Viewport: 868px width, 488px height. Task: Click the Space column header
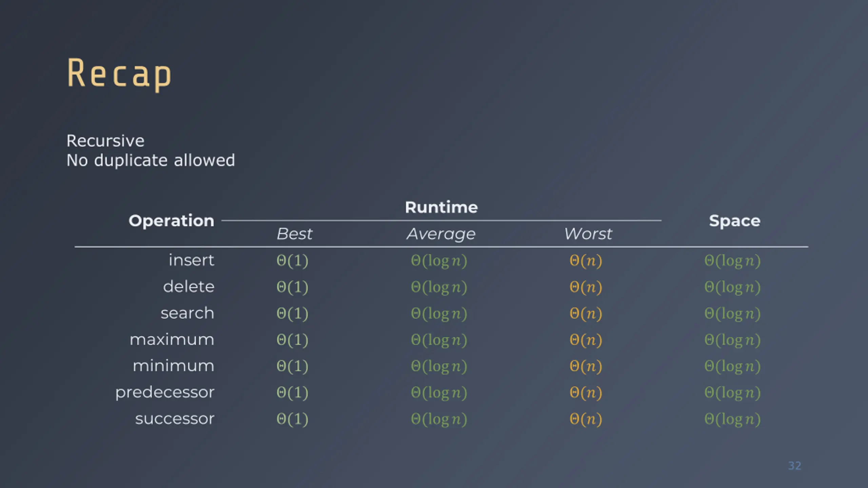pos(735,221)
